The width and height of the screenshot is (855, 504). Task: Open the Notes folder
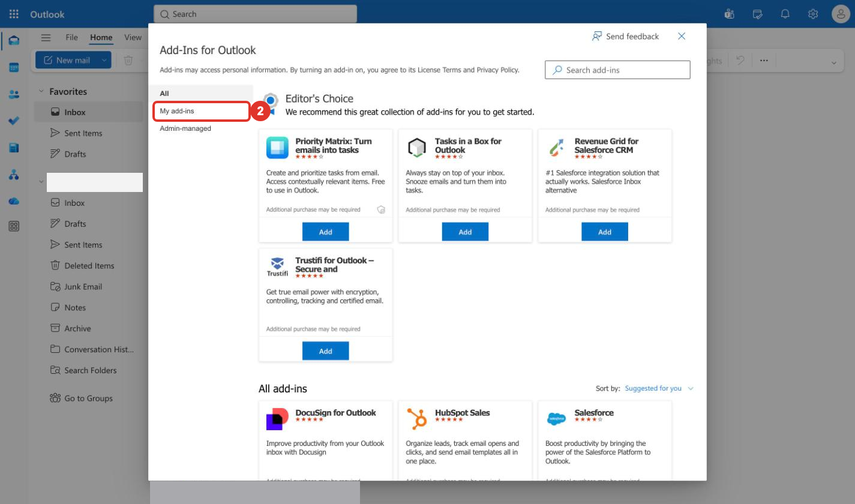click(x=88, y=308)
